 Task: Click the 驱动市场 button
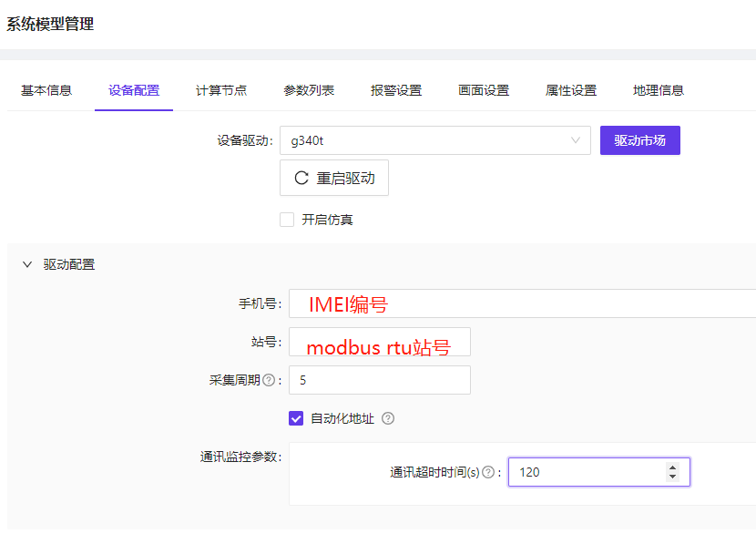point(639,140)
